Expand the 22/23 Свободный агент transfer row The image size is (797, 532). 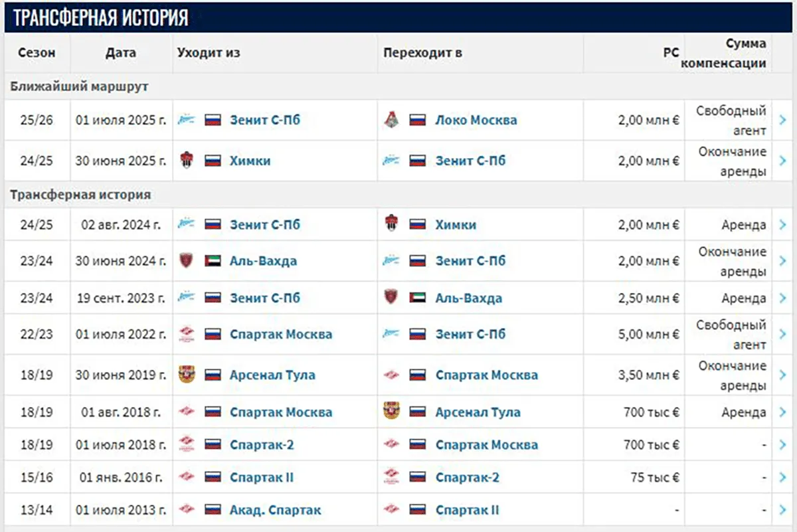[x=782, y=334]
